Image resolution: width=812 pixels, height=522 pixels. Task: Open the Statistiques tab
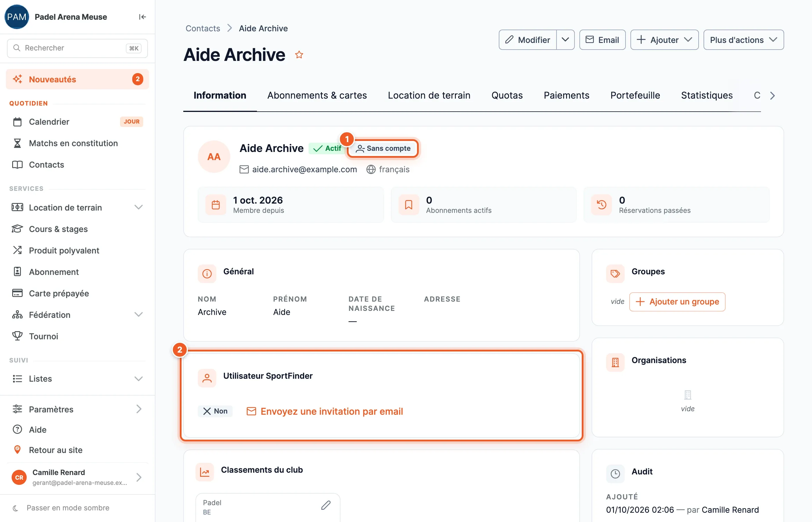pos(707,95)
